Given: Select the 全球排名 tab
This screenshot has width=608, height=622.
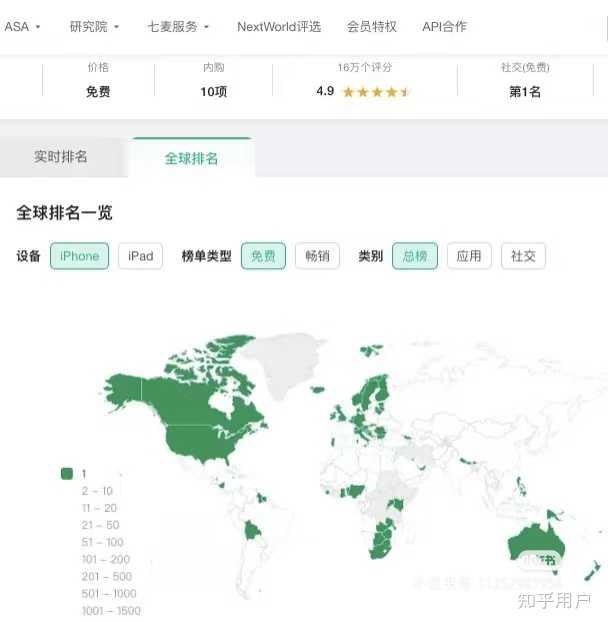Looking at the screenshot, I should (x=191, y=158).
